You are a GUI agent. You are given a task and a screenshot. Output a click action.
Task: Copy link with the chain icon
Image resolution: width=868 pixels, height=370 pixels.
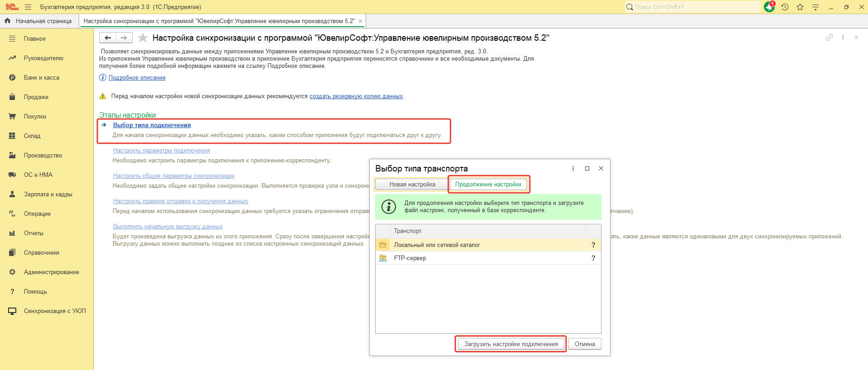point(829,38)
